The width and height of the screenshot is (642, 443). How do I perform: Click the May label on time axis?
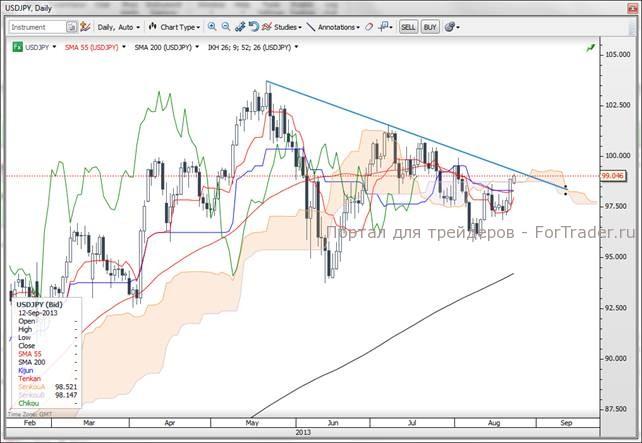pos(252,423)
